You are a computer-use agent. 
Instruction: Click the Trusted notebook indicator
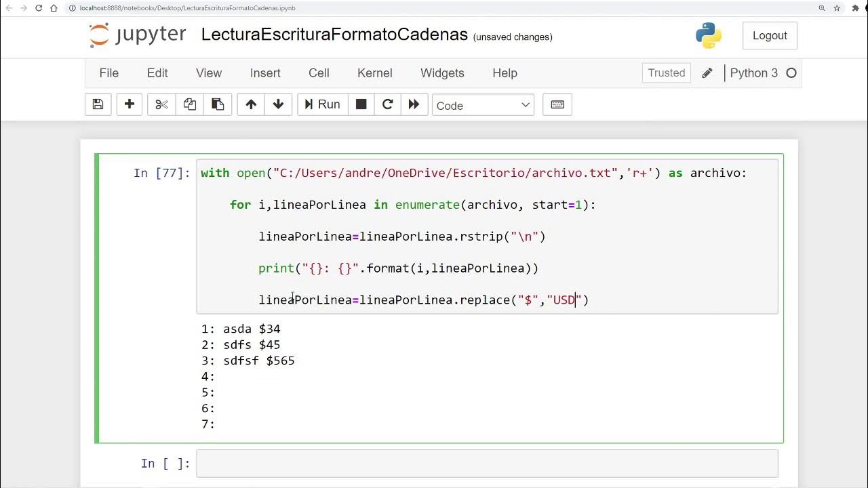coord(667,73)
